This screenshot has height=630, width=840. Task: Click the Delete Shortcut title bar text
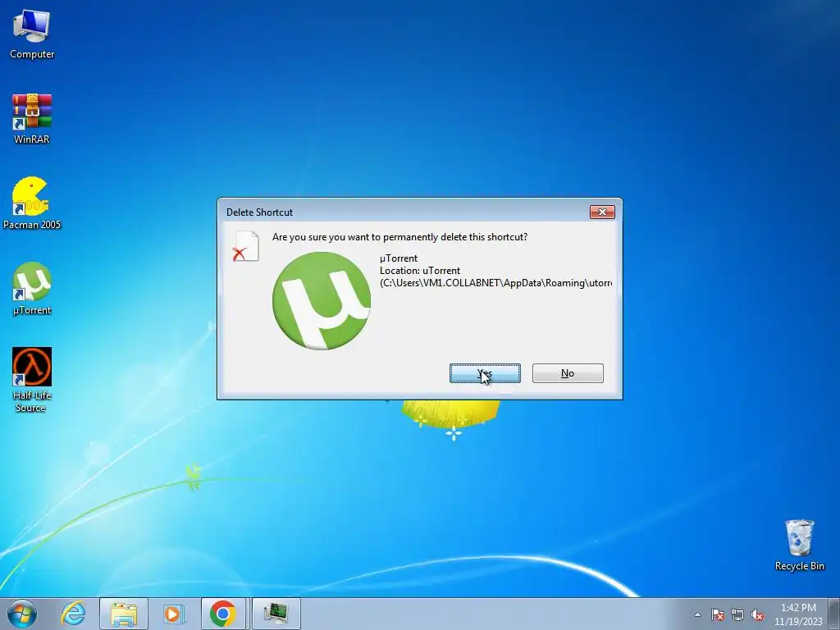[x=259, y=212]
